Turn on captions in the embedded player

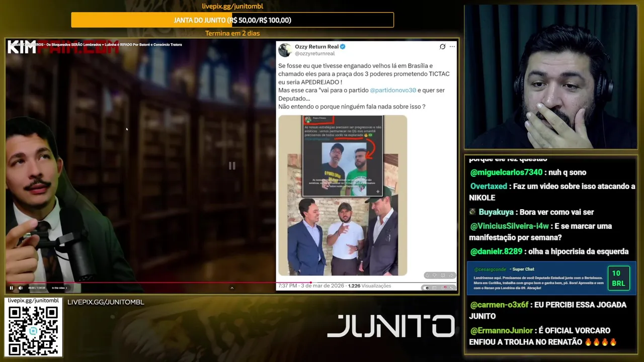(434, 288)
